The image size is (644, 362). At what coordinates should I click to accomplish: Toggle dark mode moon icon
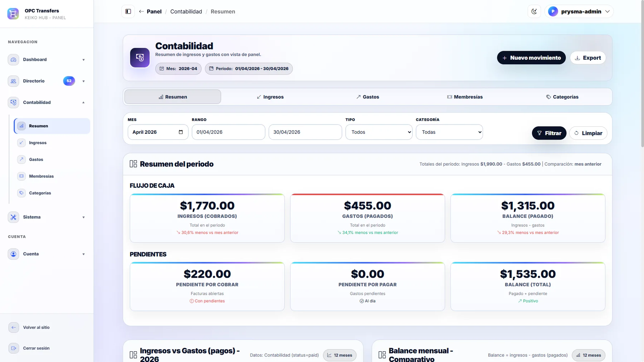click(534, 11)
